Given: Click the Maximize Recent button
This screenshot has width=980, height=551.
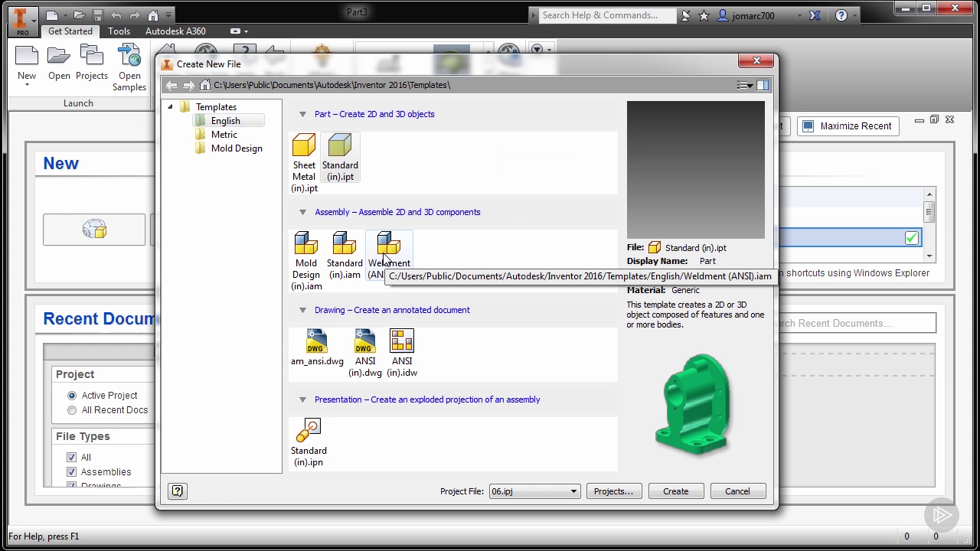Looking at the screenshot, I should coord(848,126).
